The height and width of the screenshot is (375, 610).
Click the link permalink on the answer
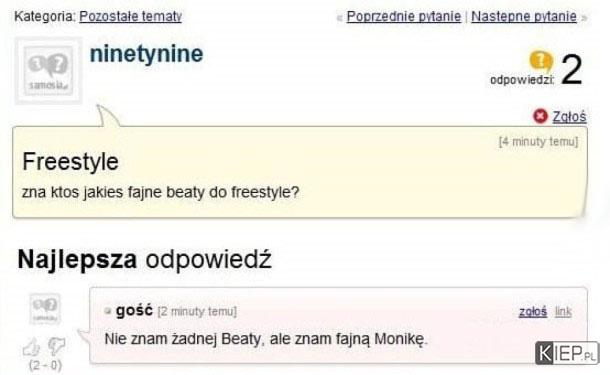563,312
